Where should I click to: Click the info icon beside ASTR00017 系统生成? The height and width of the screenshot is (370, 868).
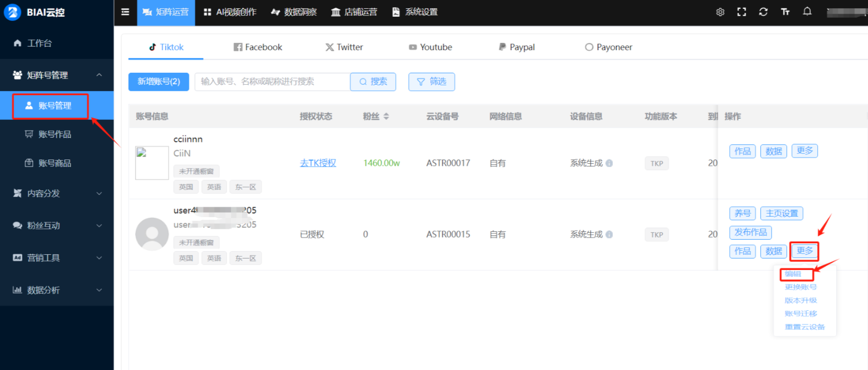pyautogui.click(x=609, y=163)
